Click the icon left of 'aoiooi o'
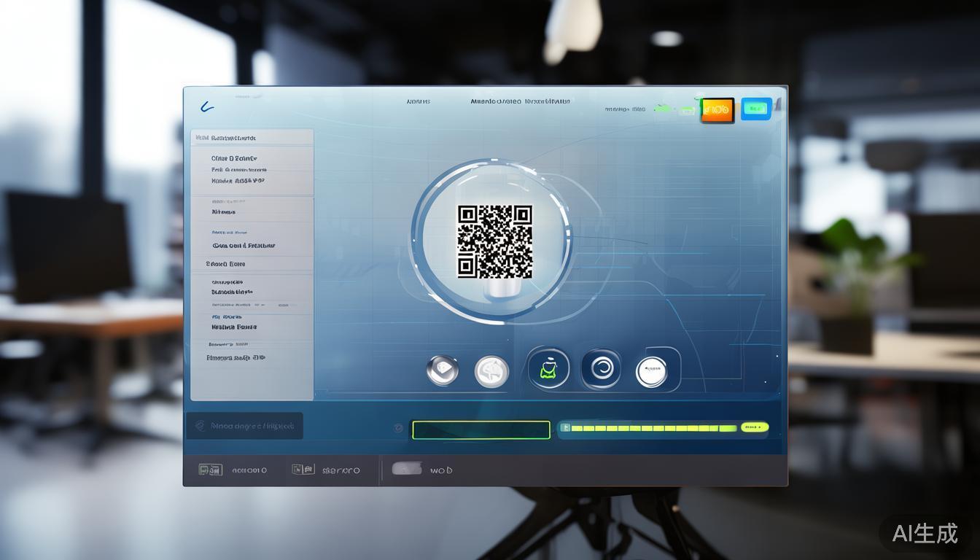 [210, 470]
